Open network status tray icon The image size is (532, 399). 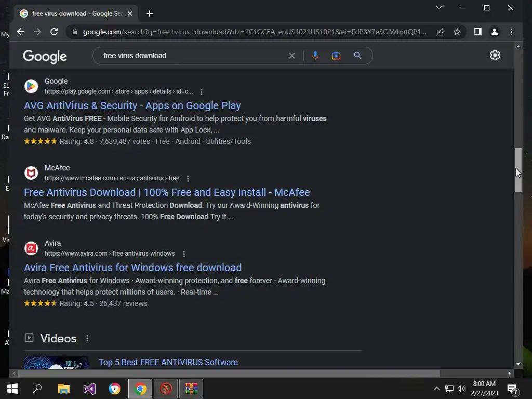(449, 389)
